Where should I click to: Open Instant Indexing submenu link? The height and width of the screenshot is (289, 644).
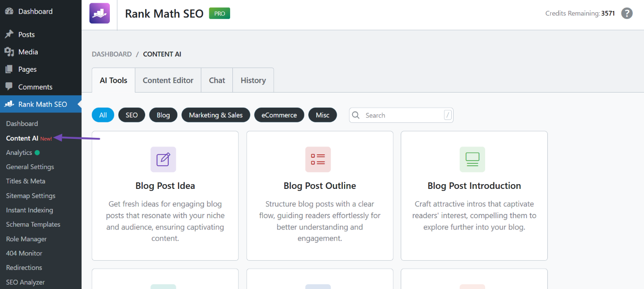coord(30,210)
